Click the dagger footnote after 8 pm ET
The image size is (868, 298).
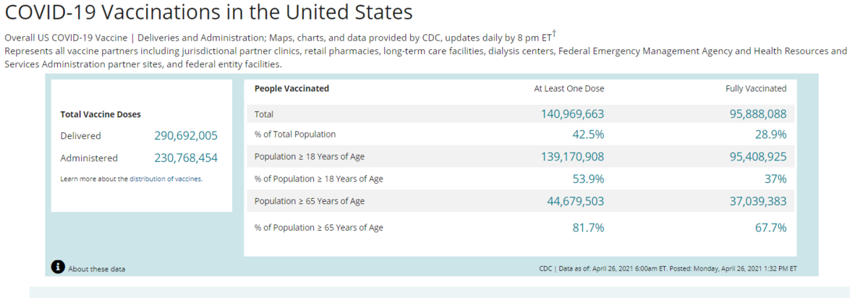[553, 33]
